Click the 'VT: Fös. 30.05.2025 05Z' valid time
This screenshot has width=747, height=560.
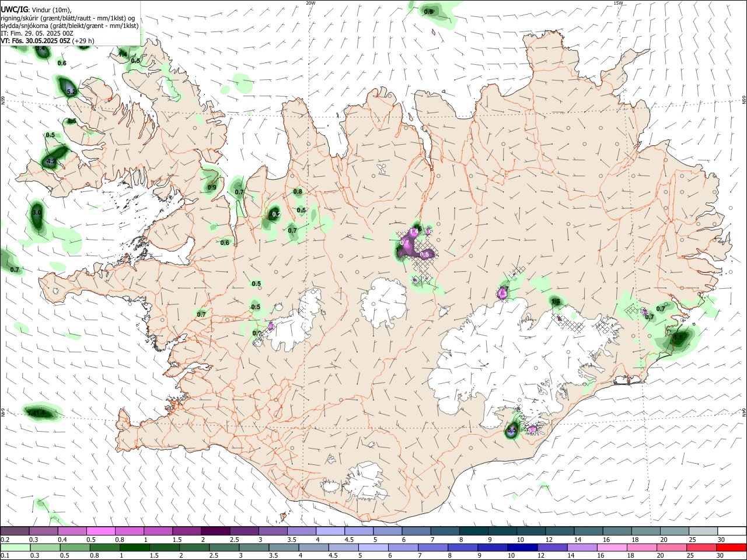coord(36,41)
